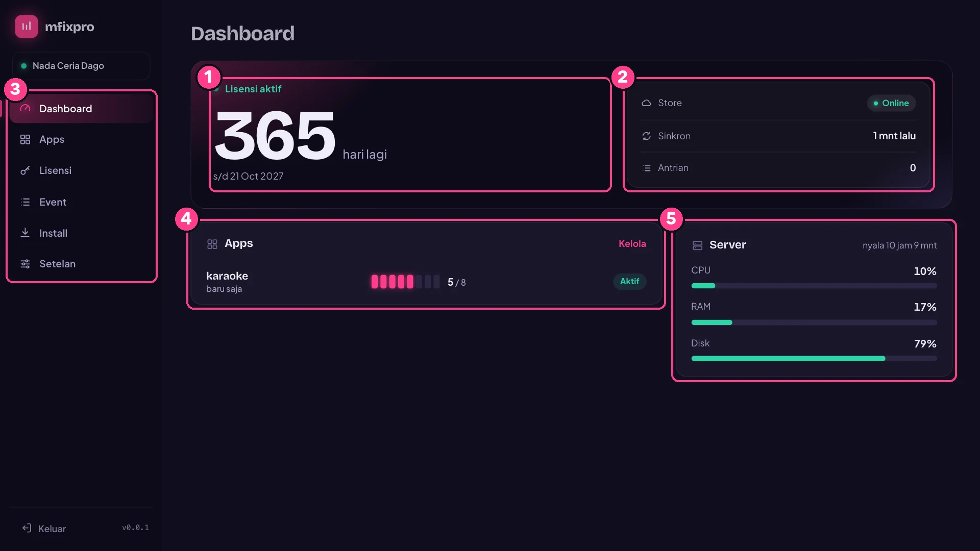Click the green dot beside Nada Ceria Dago
980x551 pixels.
[x=23, y=66]
